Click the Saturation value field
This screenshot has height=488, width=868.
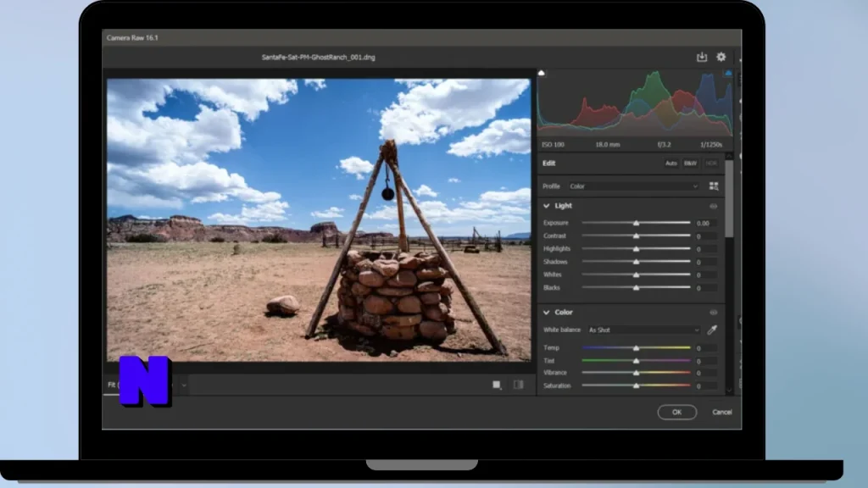click(706, 385)
